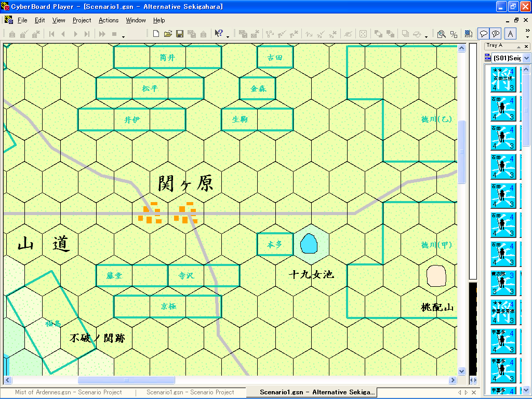Toggle the speech balloon tooltip button
The image size is (532, 399).
pyautogui.click(x=483, y=34)
